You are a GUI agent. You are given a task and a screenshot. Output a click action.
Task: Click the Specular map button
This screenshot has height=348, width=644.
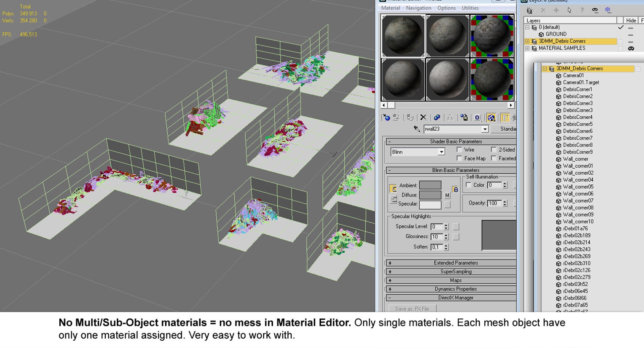[x=447, y=204]
